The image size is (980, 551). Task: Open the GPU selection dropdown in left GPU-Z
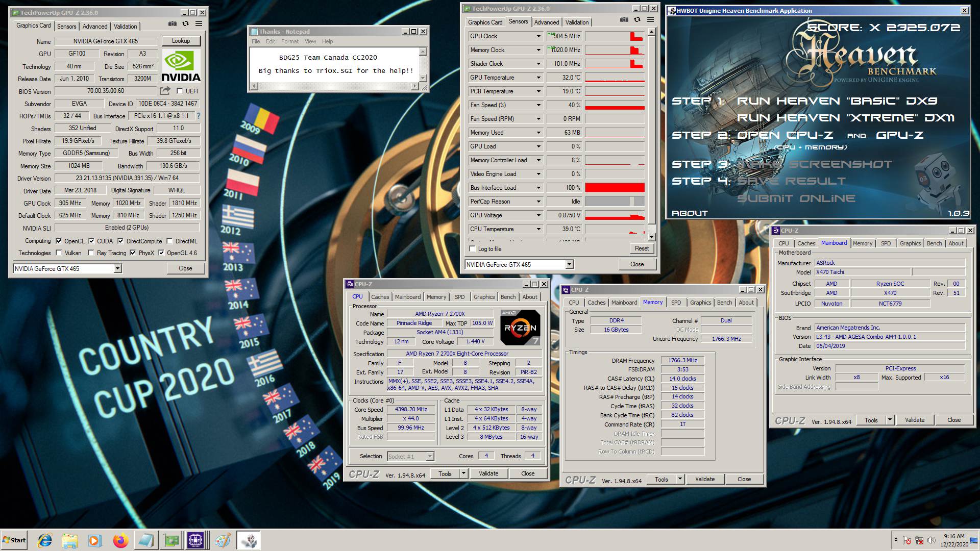click(x=117, y=268)
